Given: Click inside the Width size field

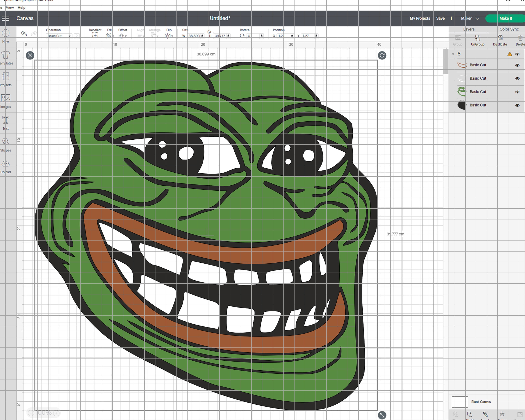Looking at the screenshot, I should pyautogui.click(x=194, y=36).
